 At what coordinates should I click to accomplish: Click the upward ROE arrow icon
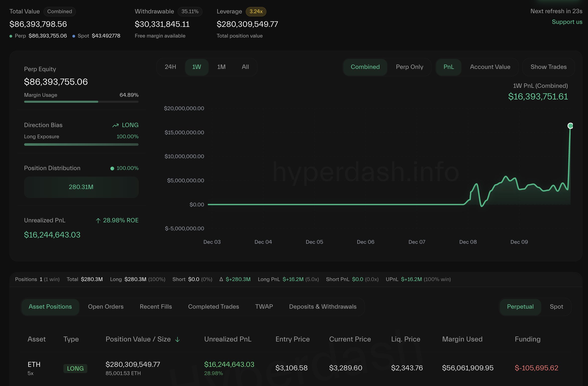click(x=98, y=220)
